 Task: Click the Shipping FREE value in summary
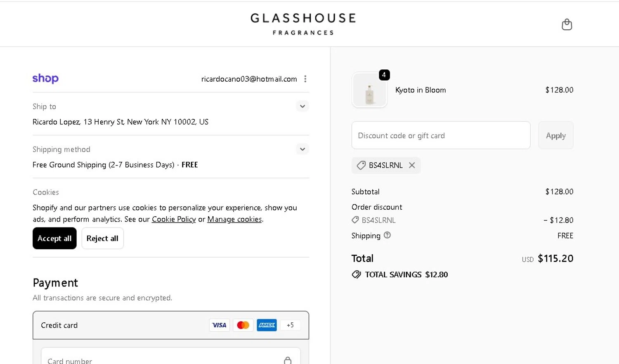[x=565, y=236]
